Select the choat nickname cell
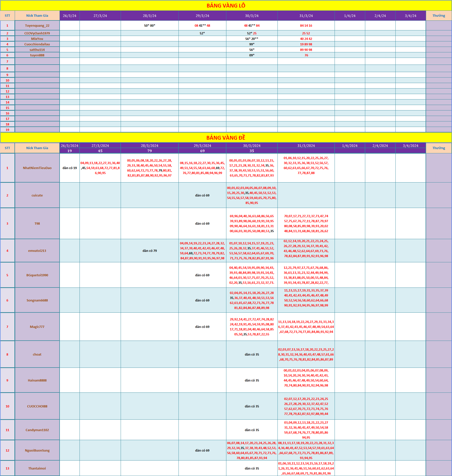 pos(37,354)
